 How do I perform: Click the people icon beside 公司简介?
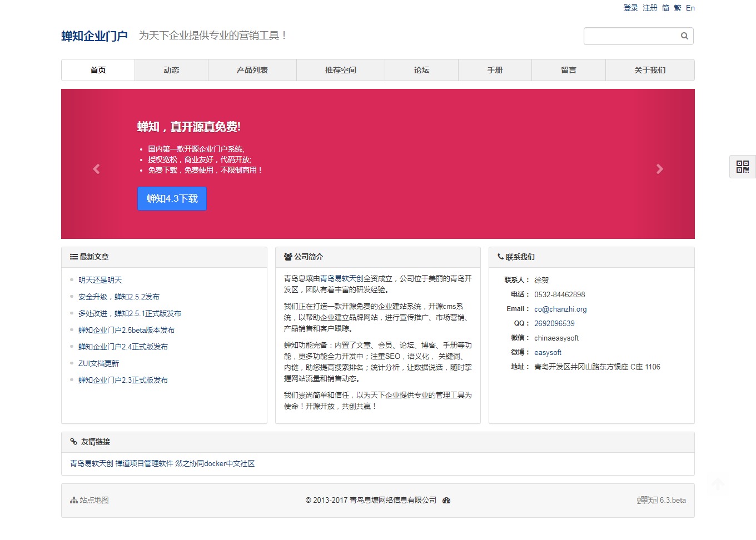click(x=287, y=256)
